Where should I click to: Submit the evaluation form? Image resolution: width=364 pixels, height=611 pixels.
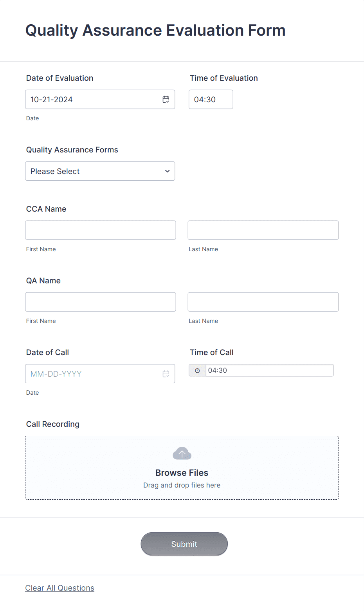[x=184, y=544]
